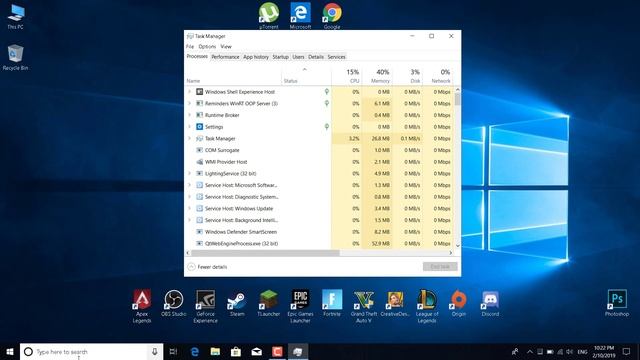Viewport: 640px width, 360px height.
Task: Select the TLauncher Minecraft shortcut
Action: click(269, 303)
